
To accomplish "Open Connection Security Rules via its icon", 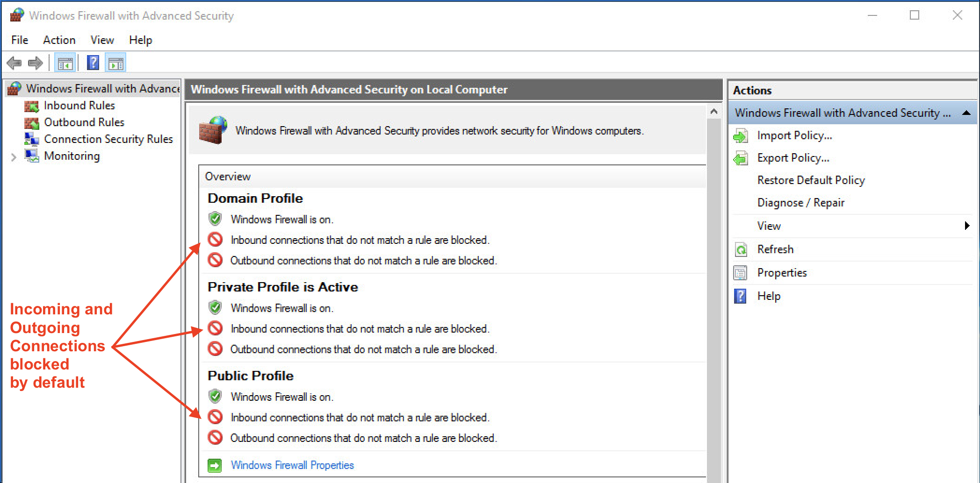I will [x=31, y=139].
